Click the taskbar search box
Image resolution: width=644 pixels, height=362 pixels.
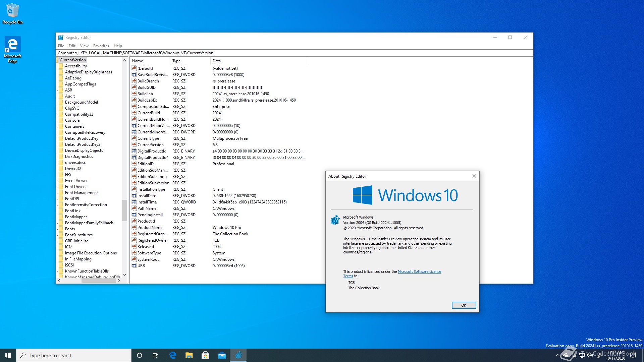(74, 355)
